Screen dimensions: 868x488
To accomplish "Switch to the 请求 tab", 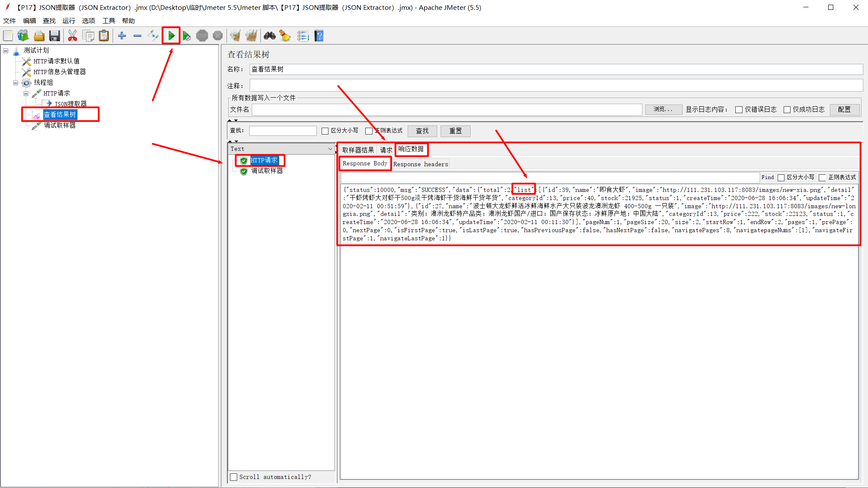I will (386, 150).
